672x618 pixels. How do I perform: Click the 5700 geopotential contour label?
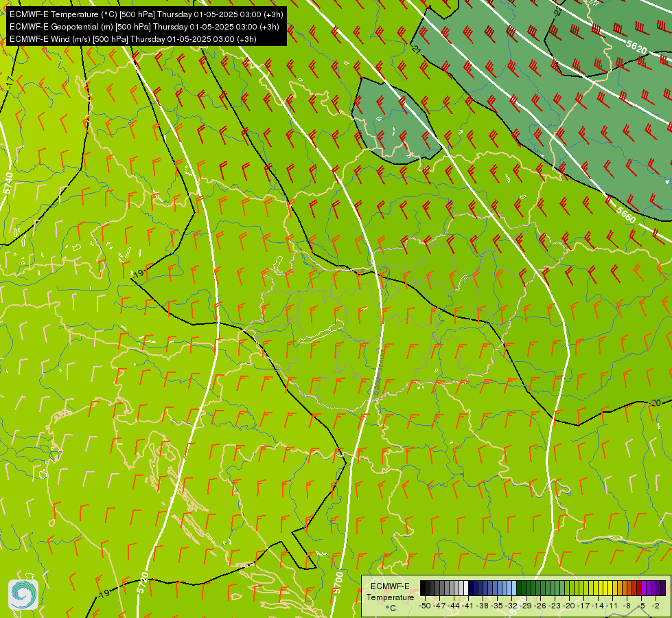point(338,583)
